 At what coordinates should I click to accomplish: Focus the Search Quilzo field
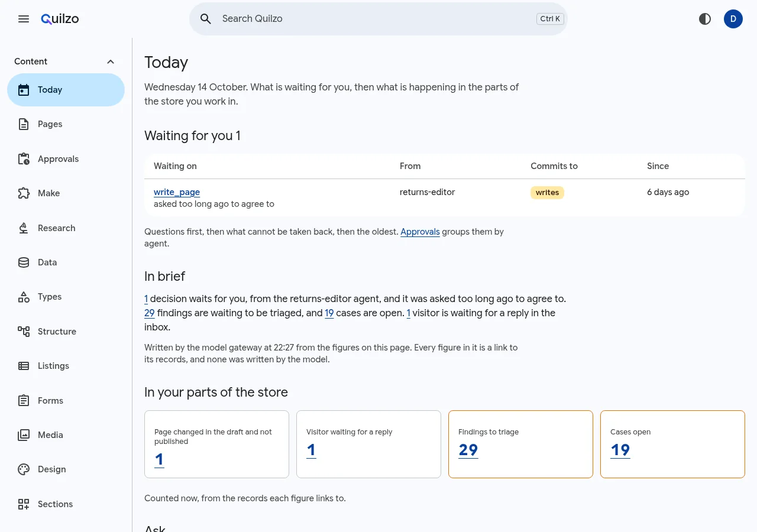click(x=378, y=19)
